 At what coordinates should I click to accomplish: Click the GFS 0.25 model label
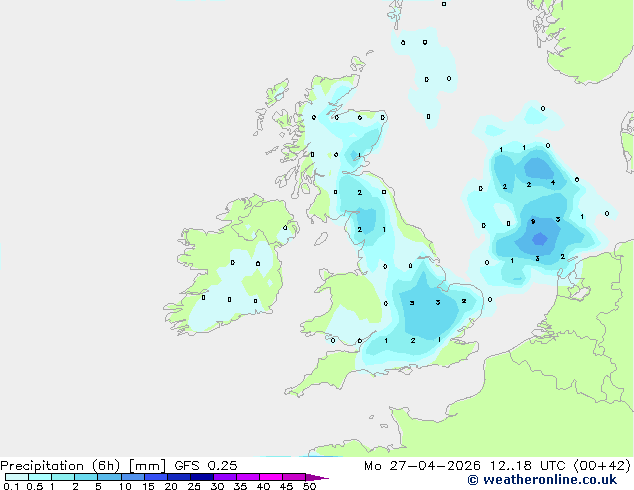[206, 466]
